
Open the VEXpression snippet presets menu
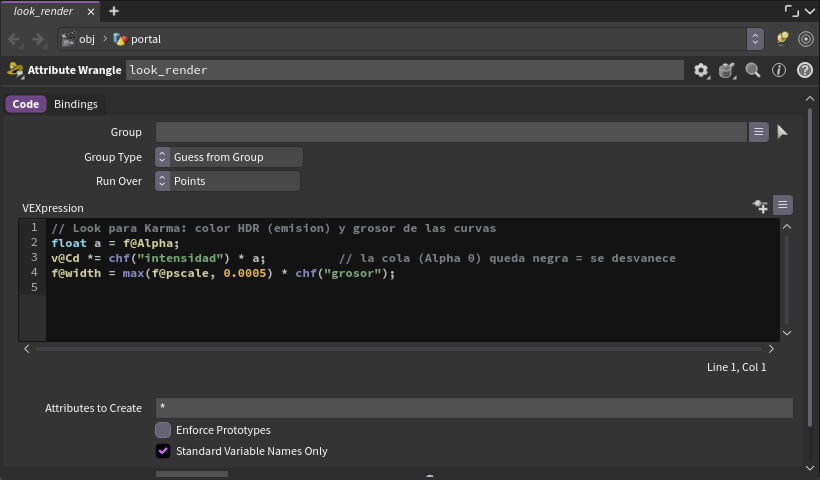(783, 205)
